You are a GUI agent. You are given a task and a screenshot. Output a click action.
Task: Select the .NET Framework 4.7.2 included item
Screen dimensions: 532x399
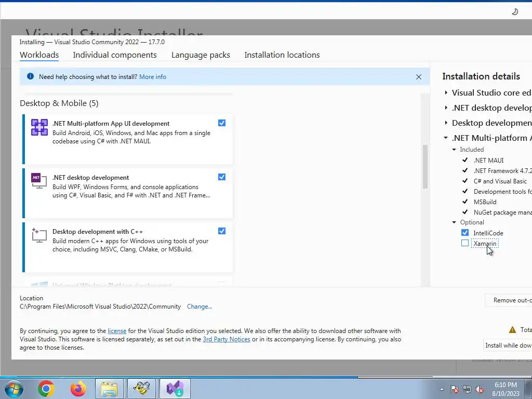(x=503, y=170)
